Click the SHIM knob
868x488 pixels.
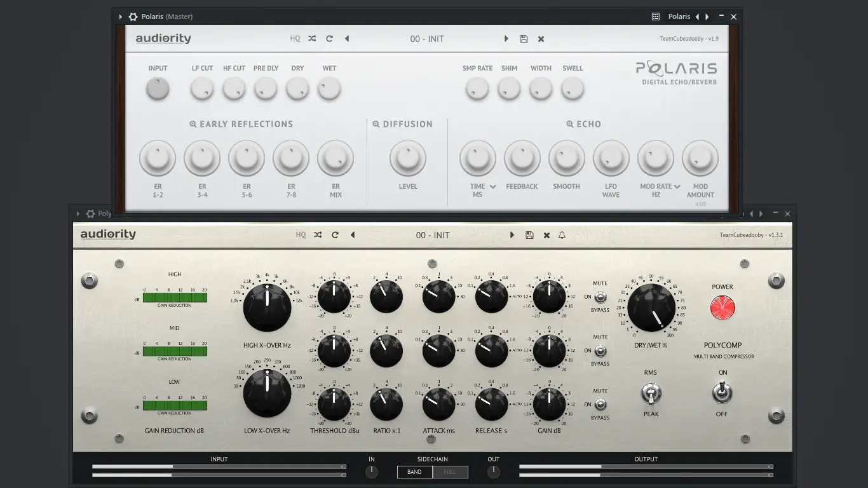[509, 89]
